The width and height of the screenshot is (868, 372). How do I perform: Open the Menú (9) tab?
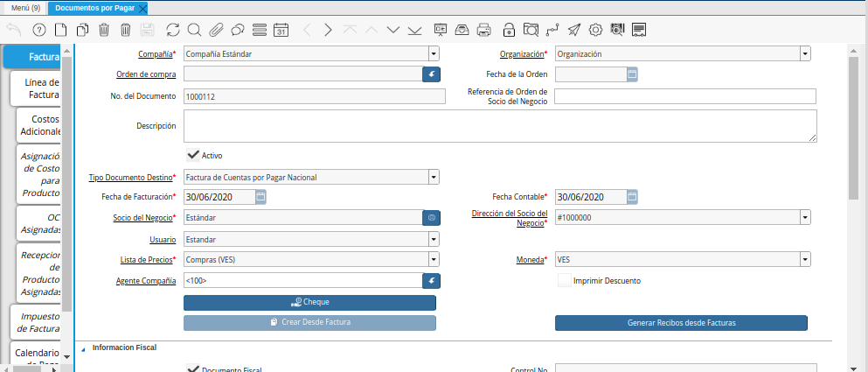pos(25,8)
